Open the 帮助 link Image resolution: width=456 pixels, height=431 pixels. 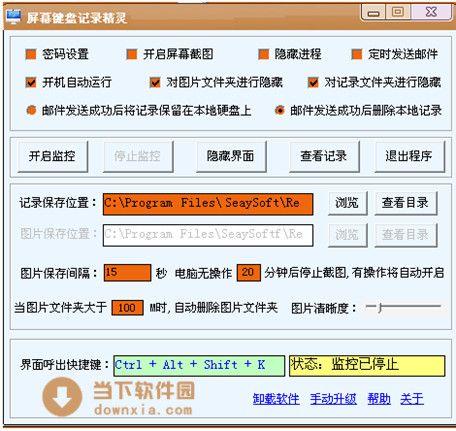coord(379,399)
